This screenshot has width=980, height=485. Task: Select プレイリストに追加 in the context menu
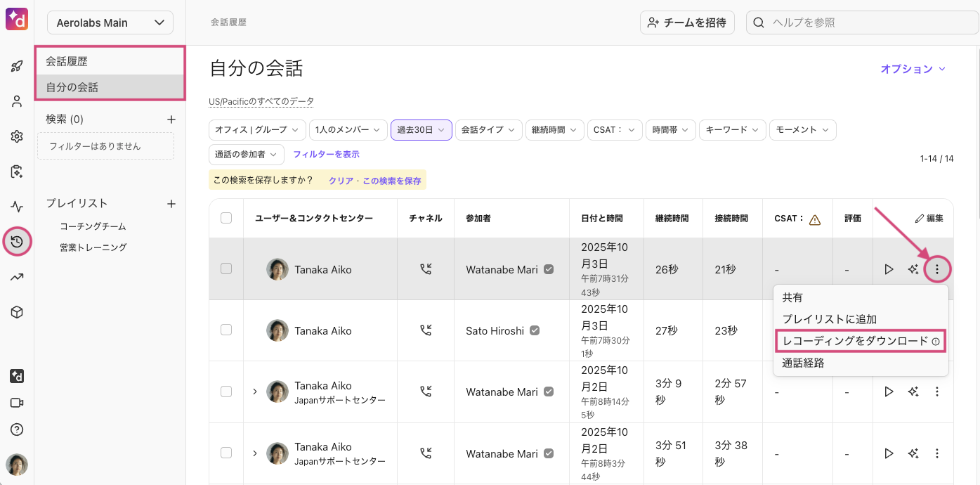[829, 319]
